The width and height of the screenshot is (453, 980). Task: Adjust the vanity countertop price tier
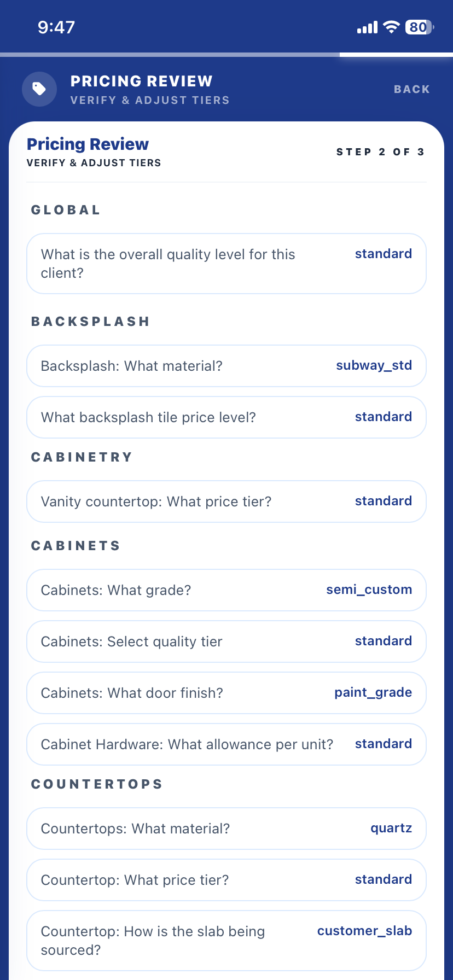226,501
